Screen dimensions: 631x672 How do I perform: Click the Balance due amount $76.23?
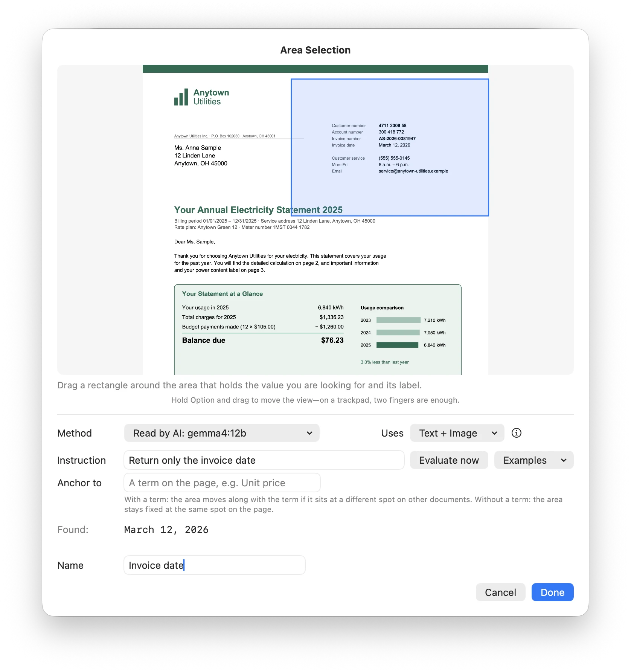coord(332,340)
